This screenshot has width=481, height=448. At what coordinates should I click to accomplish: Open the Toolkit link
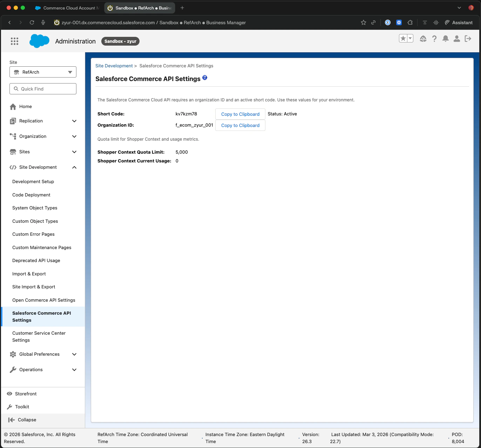pyautogui.click(x=22, y=407)
